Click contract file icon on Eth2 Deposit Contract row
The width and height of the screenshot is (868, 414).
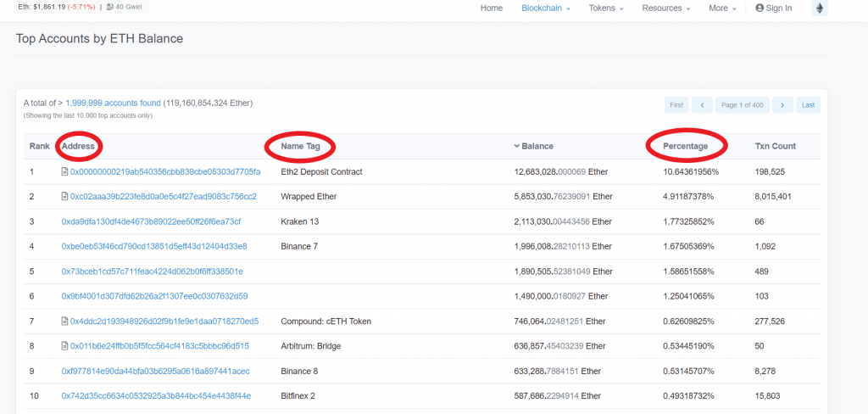click(x=65, y=172)
